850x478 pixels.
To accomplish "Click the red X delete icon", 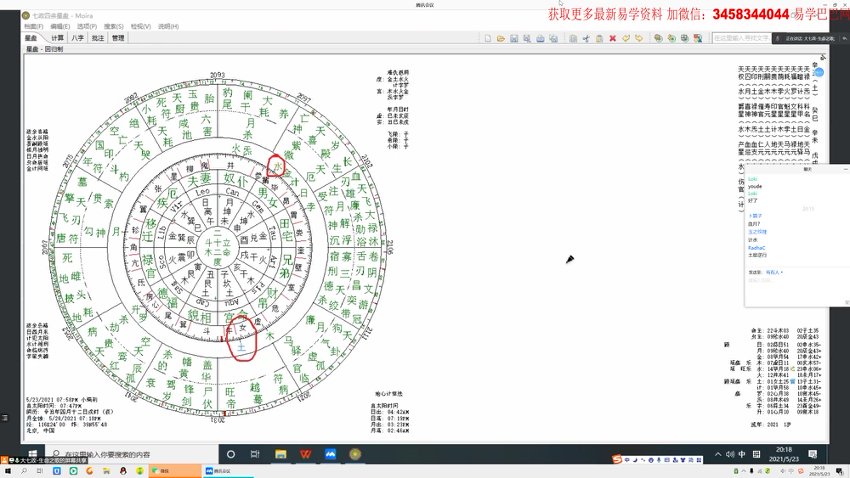I will click(x=613, y=38).
